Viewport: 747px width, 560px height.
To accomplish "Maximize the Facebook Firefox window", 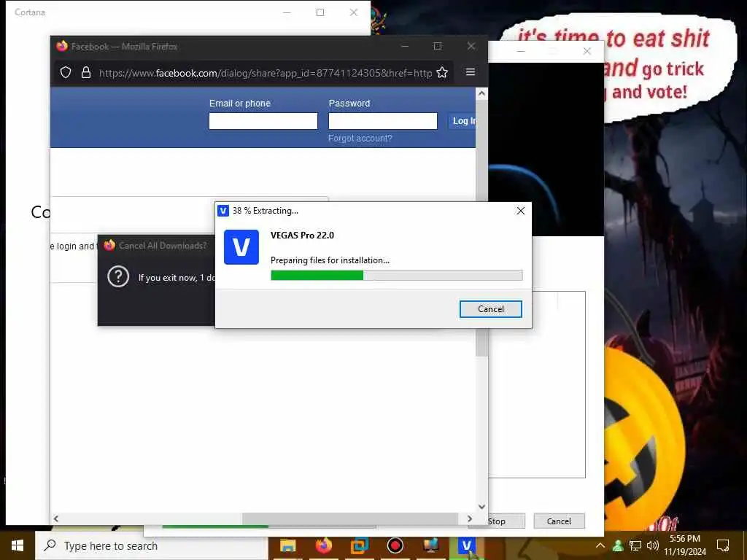I will [438, 46].
